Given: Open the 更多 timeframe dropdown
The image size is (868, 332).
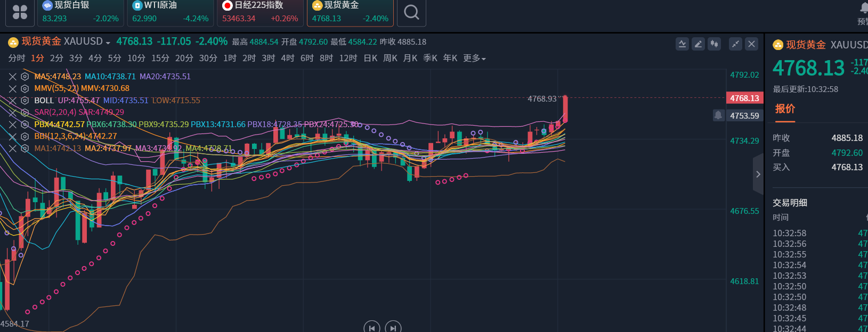Looking at the screenshot, I should [474, 58].
